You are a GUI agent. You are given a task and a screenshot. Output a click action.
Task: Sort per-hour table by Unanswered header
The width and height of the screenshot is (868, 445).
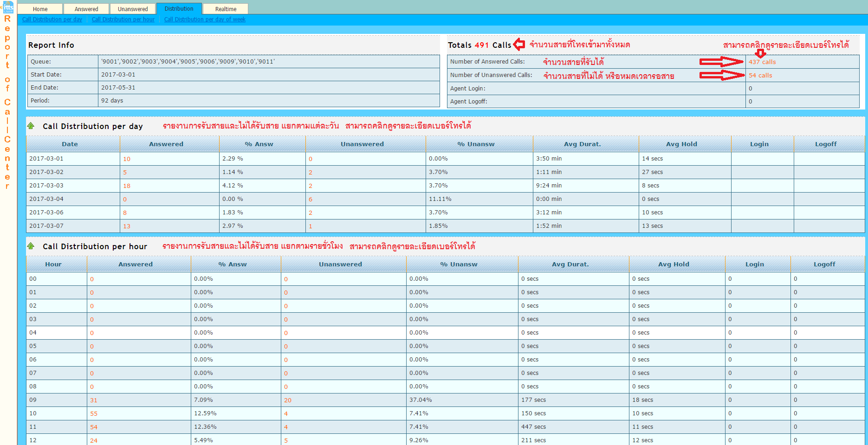(x=343, y=264)
